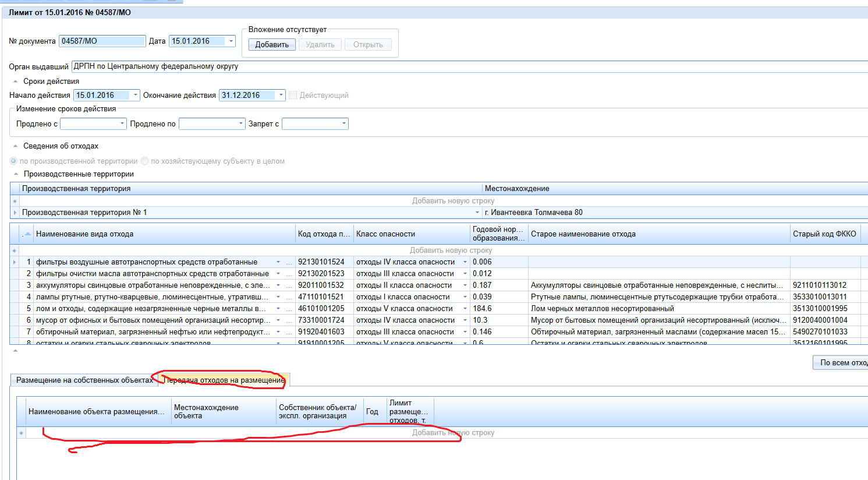Select the по производственной территории radio button
868x480 pixels.
[13, 161]
